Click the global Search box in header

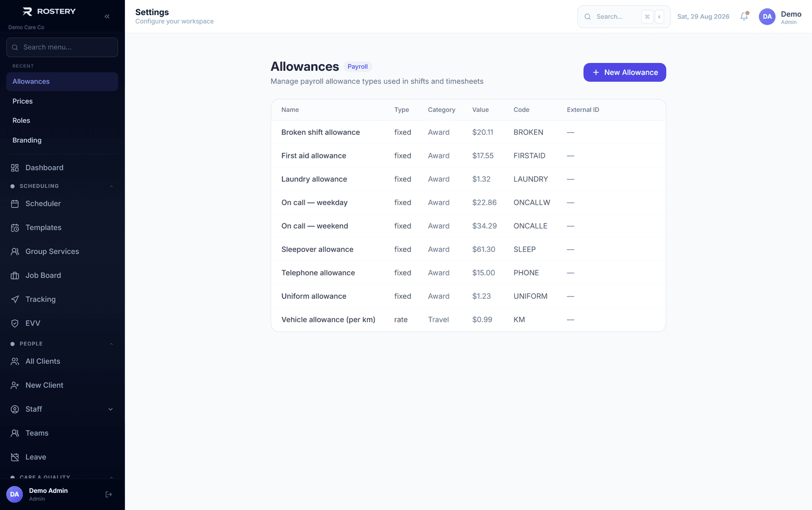click(624, 17)
